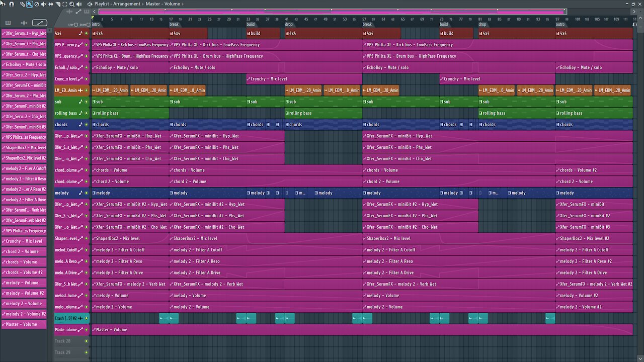Toggle the STEP edit option

(75, 24)
